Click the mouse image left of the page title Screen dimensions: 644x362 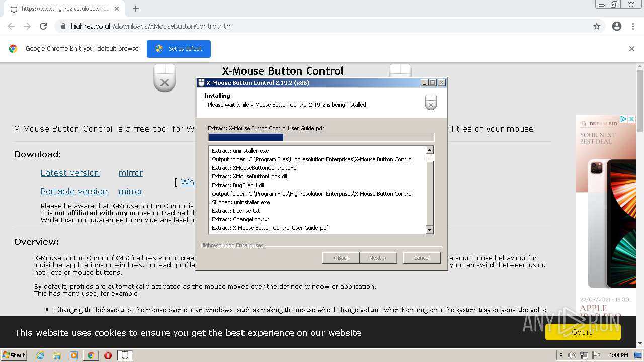165,78
